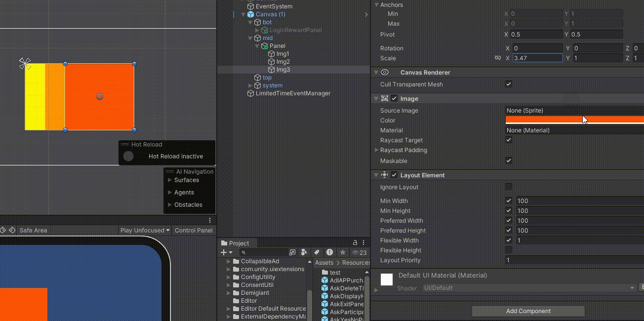Collapse the Canvas (1) hierarchy node

tap(243, 14)
